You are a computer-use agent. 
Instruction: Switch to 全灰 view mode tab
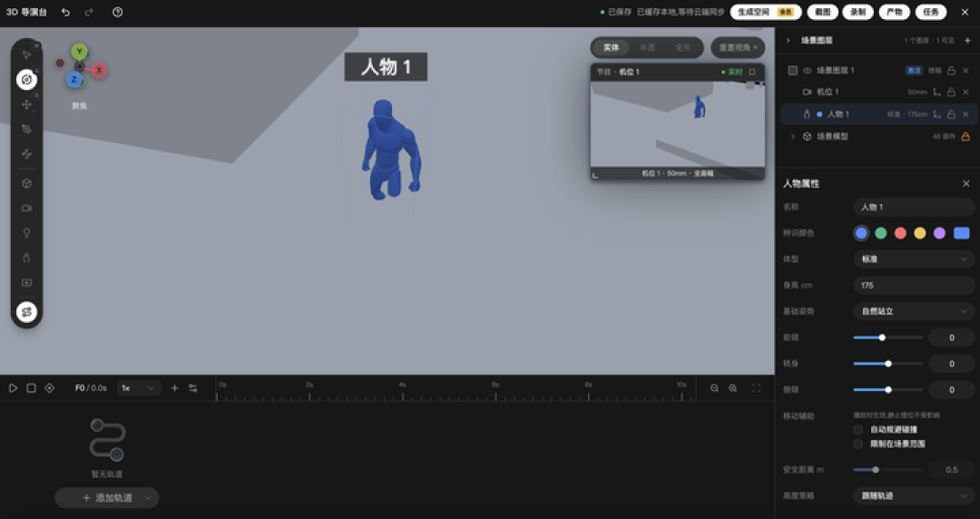pos(682,47)
